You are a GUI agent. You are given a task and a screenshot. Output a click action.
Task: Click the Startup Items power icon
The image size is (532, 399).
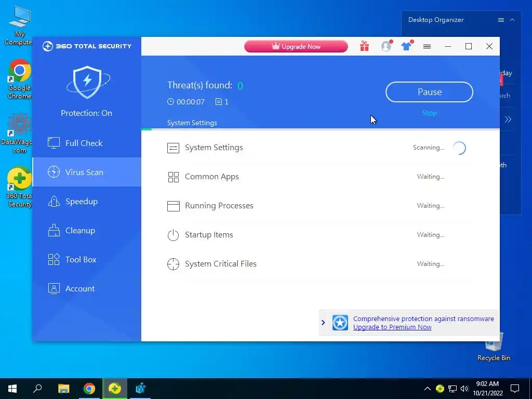pos(173,235)
